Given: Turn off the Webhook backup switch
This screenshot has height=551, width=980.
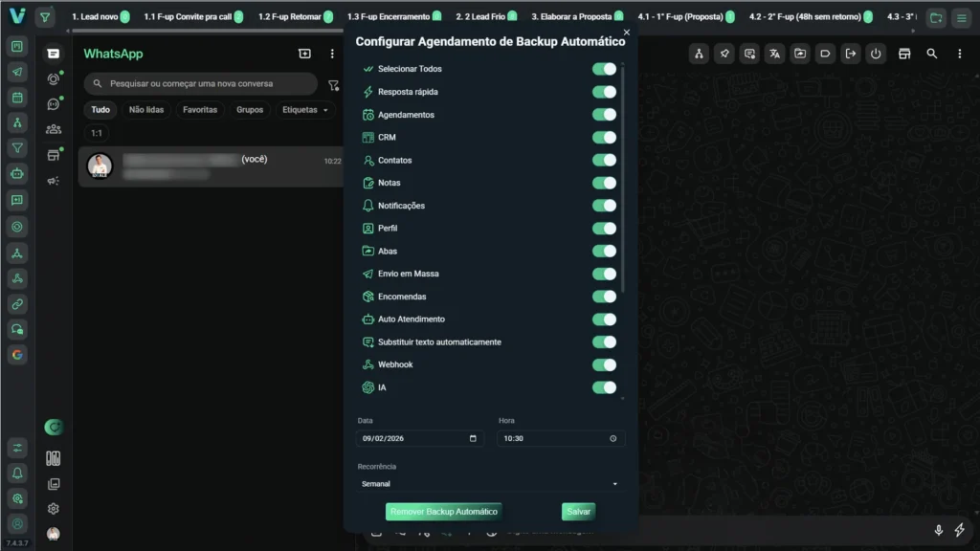Looking at the screenshot, I should 604,364.
